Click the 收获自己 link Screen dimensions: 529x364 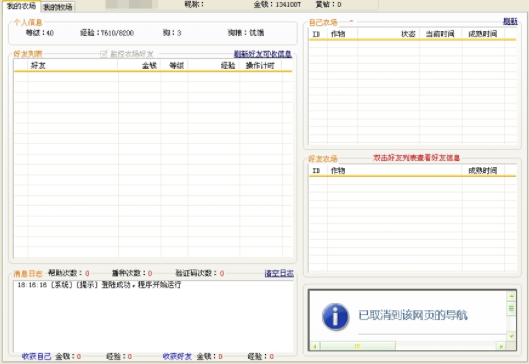coord(36,356)
